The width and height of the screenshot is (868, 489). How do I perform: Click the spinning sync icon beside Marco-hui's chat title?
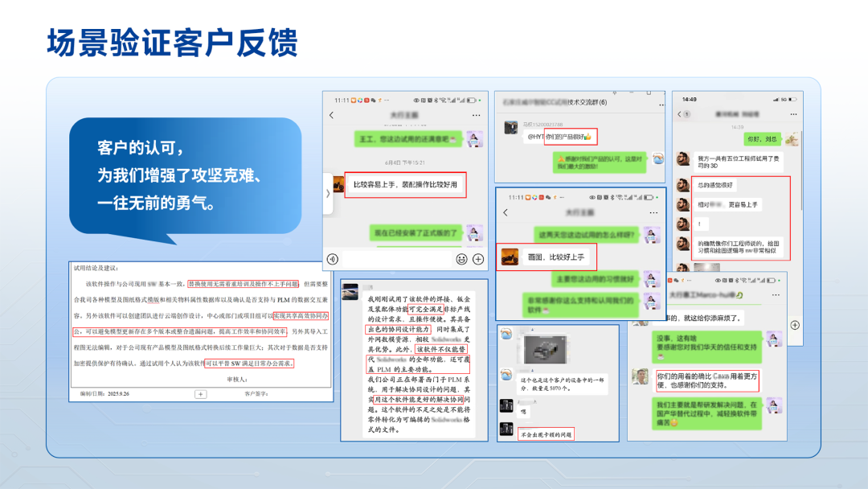pyautogui.click(x=739, y=295)
